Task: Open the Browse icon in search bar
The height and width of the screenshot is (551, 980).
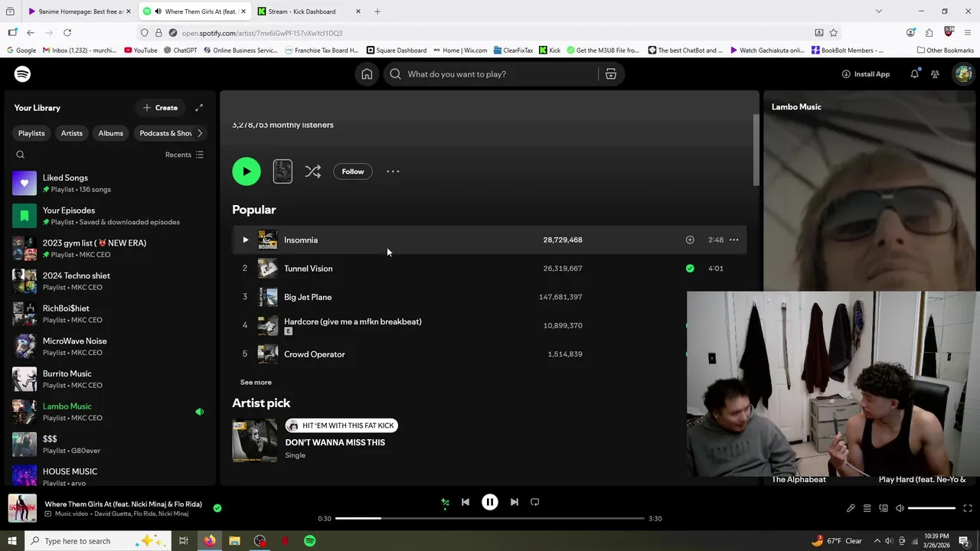Action: [611, 74]
